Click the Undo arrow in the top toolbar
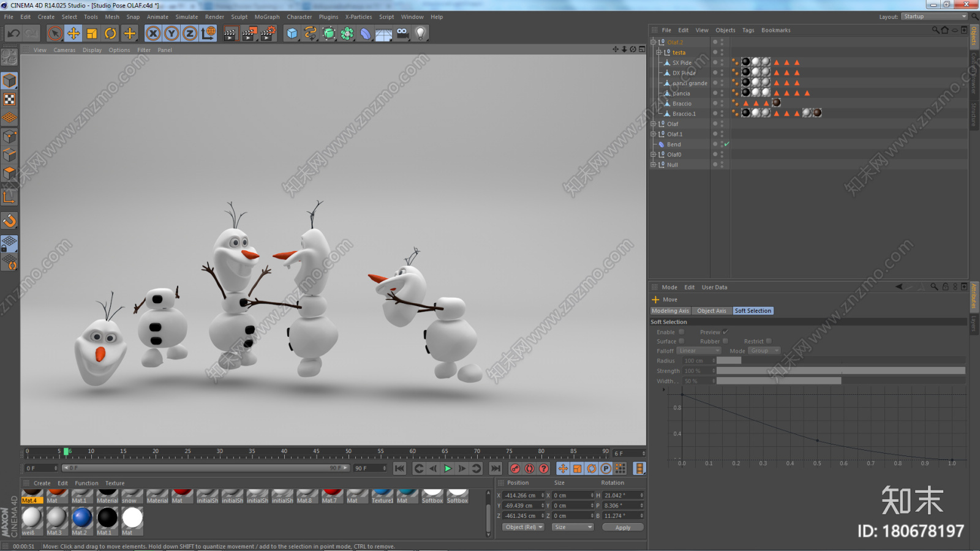 click(x=13, y=33)
